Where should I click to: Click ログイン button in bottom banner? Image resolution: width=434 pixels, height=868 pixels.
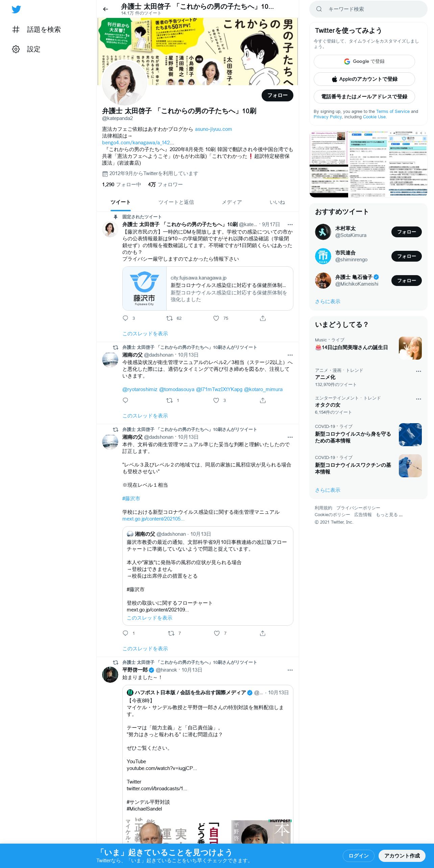[x=358, y=856]
